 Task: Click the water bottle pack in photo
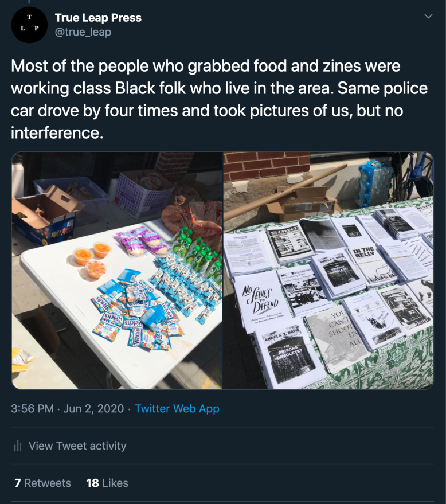[x=374, y=182]
